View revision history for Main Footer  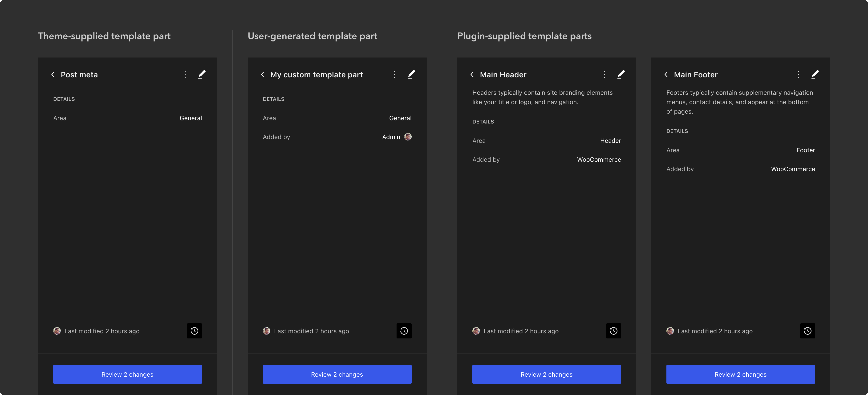pyautogui.click(x=808, y=331)
